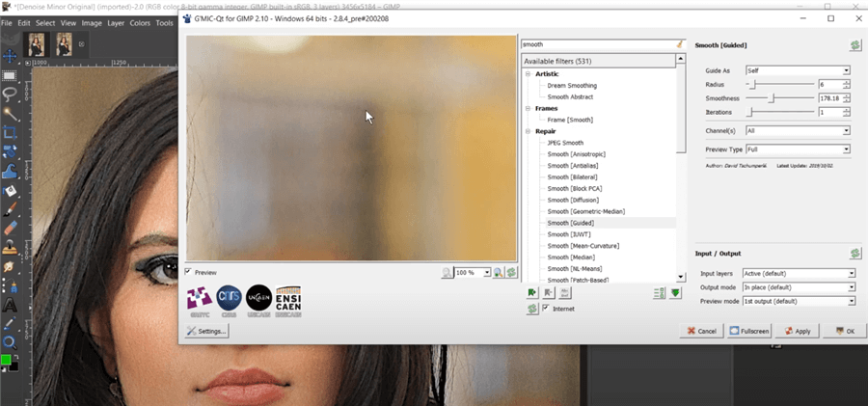Click the Cancel button
The width and height of the screenshot is (868, 406).
click(x=701, y=331)
